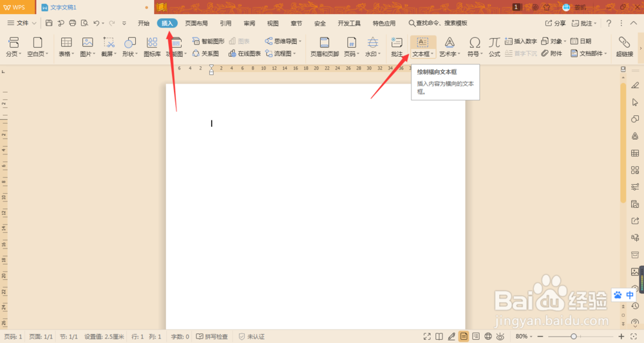Open the Icon Library (图标库)
The width and height of the screenshot is (644, 343).
[152, 46]
